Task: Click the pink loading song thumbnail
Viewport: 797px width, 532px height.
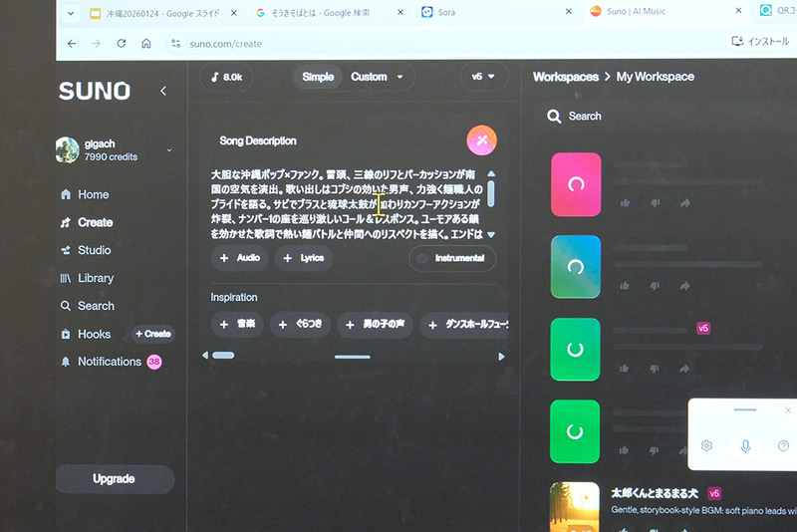Action: coord(576,184)
